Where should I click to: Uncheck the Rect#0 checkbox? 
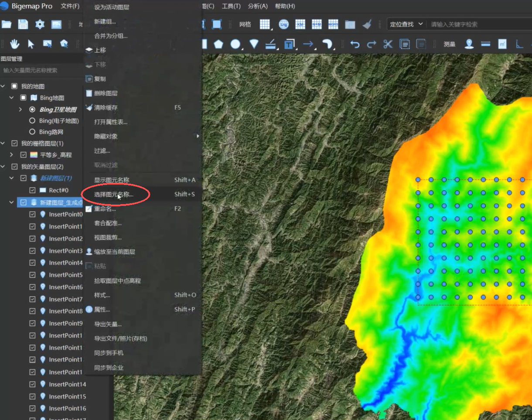(x=32, y=190)
